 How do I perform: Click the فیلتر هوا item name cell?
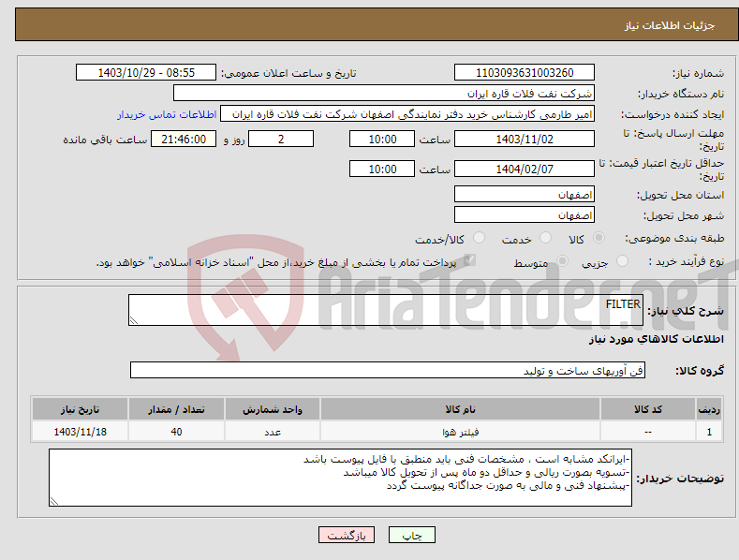(460, 432)
